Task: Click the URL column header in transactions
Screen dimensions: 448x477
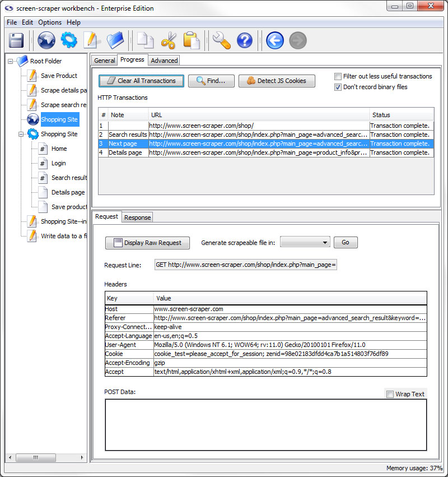Action: click(259, 115)
